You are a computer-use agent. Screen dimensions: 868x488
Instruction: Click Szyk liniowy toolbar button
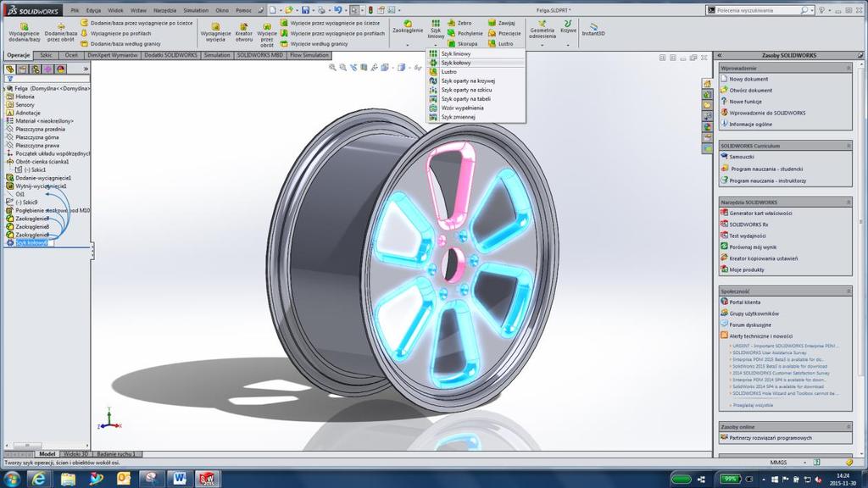click(x=436, y=30)
